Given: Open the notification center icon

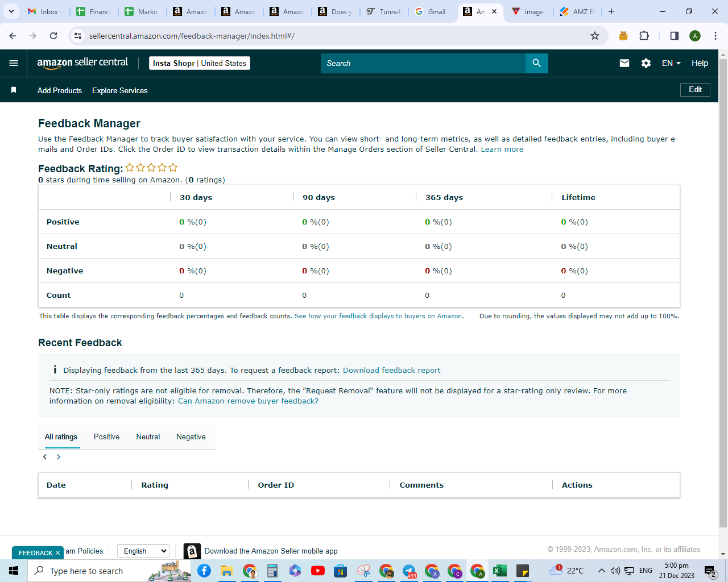Looking at the screenshot, I should 710,571.
